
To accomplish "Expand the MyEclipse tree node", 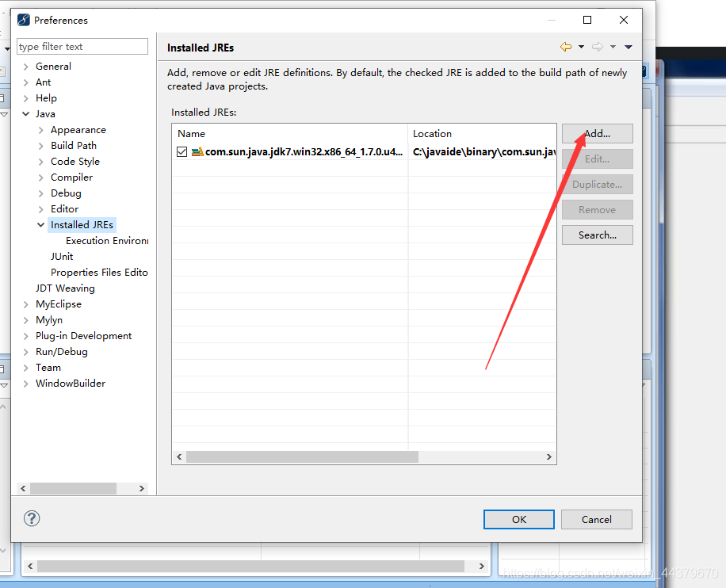I will pos(26,304).
